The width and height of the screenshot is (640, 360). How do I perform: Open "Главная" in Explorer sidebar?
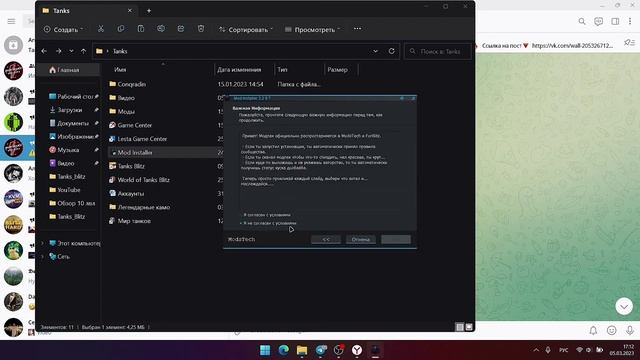[x=68, y=70]
